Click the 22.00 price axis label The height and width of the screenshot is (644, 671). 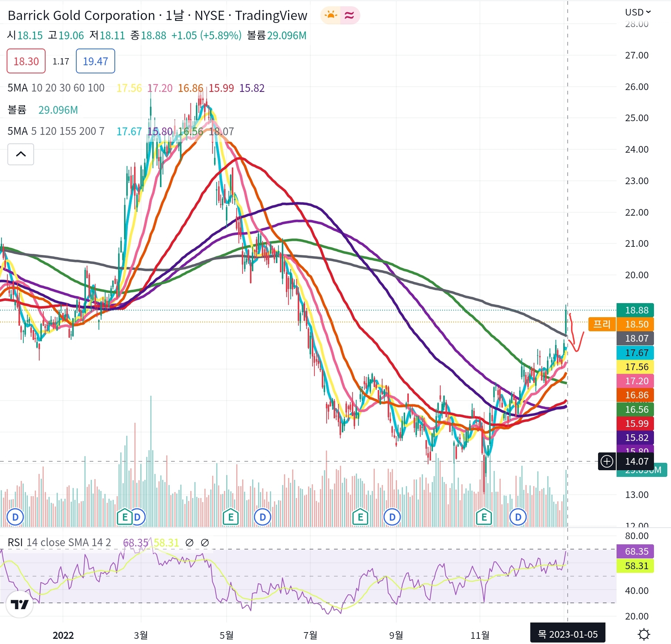click(x=637, y=212)
